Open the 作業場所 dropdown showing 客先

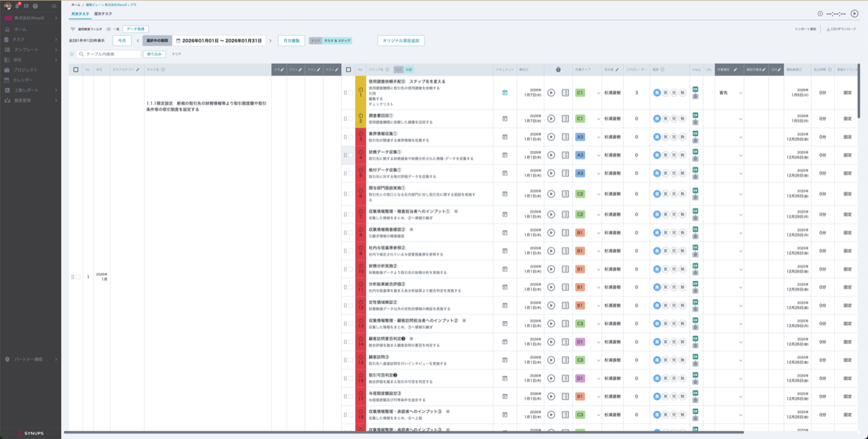tap(740, 93)
